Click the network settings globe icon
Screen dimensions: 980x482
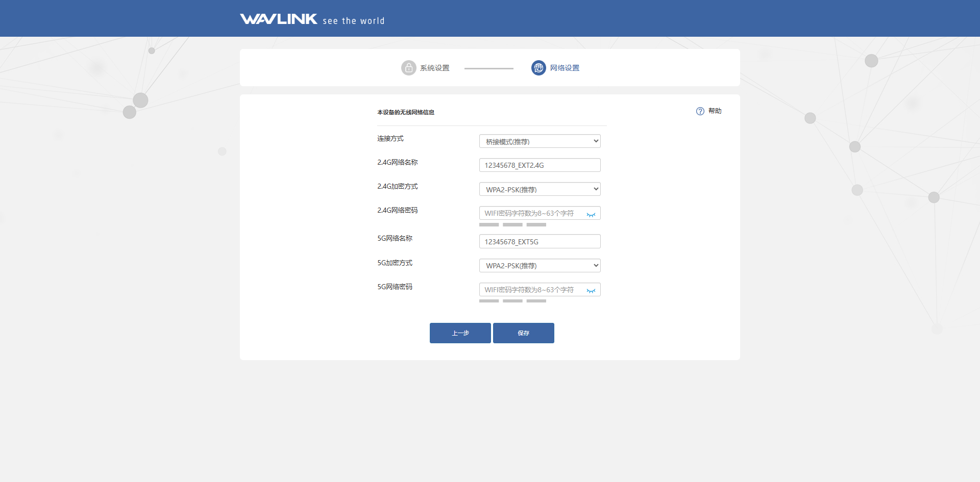(x=538, y=68)
